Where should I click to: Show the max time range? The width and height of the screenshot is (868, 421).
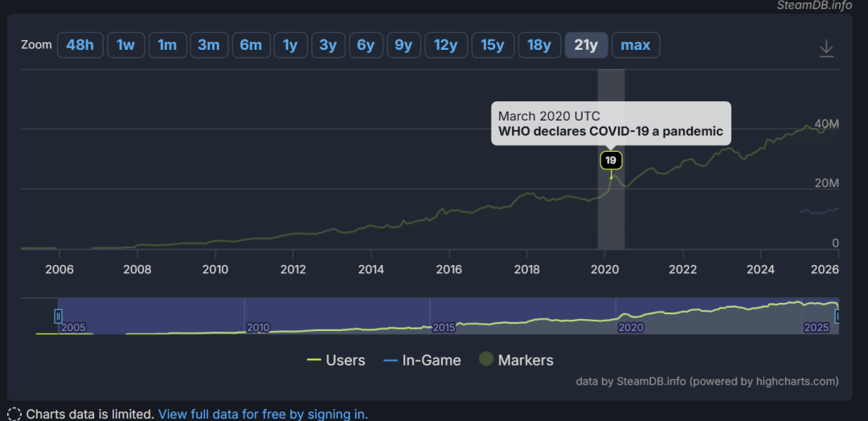click(x=636, y=45)
